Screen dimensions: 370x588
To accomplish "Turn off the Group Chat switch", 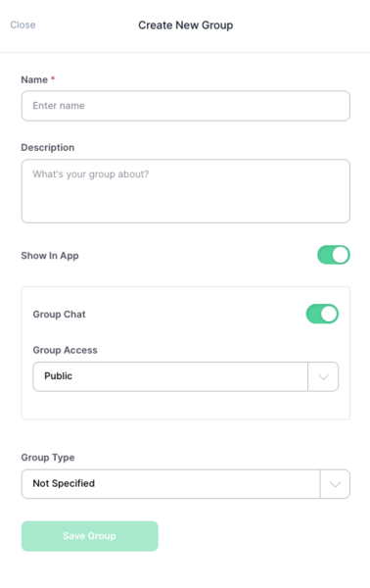I will point(322,314).
